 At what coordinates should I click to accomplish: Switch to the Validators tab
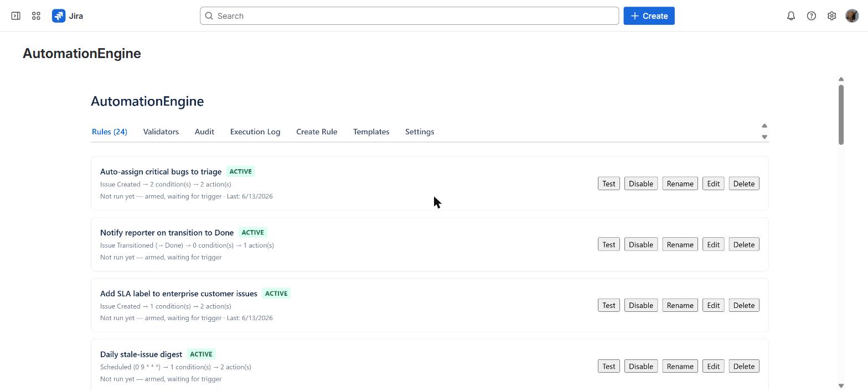click(x=161, y=132)
